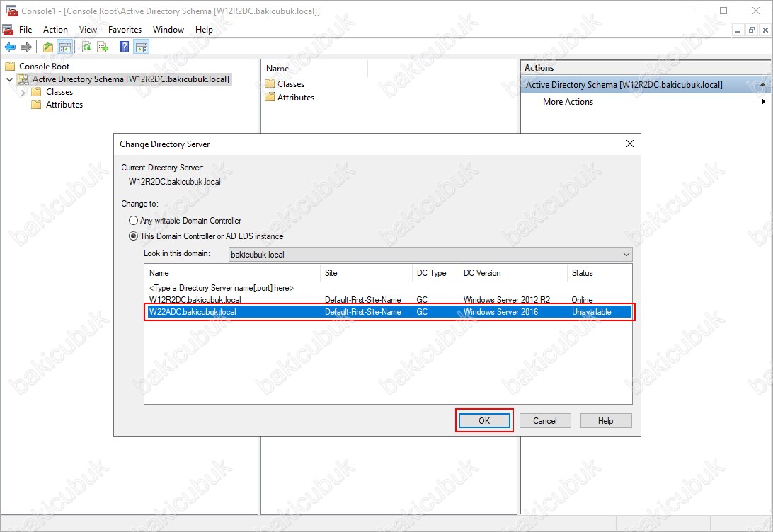The image size is (773, 532).
Task: Sort servers by DC Version column header
Action: click(x=513, y=273)
